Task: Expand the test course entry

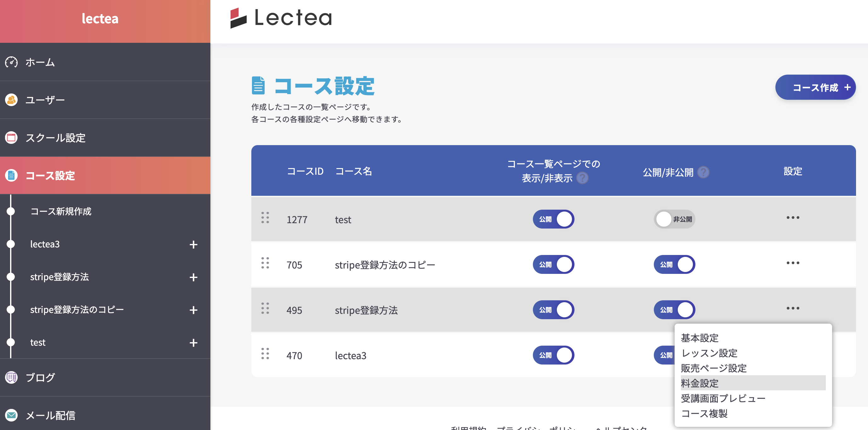Action: pyautogui.click(x=193, y=342)
